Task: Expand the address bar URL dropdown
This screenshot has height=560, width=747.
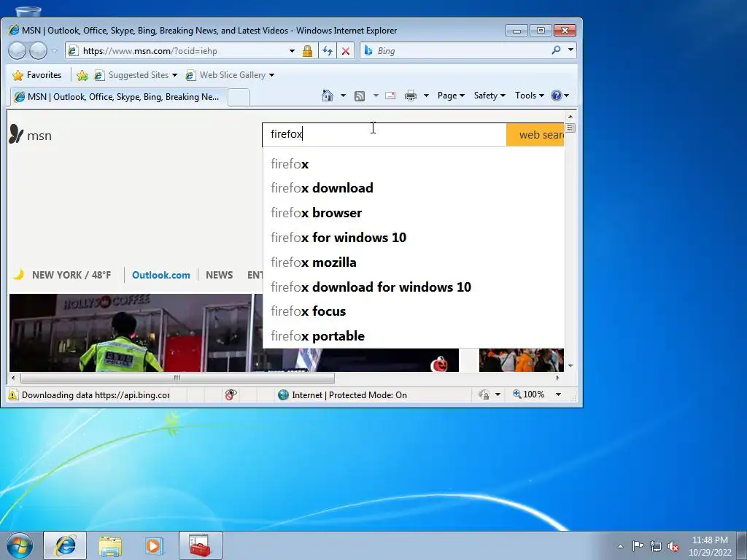Action: pos(292,51)
